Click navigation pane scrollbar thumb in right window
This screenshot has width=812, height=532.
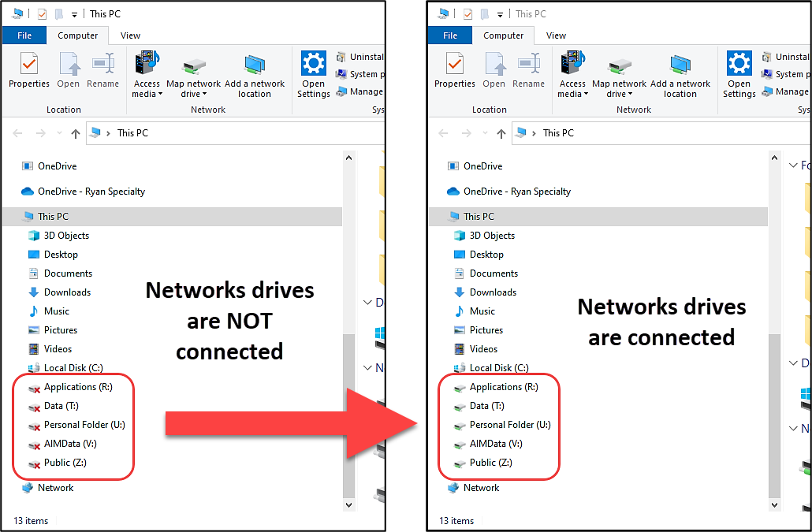[x=774, y=414]
